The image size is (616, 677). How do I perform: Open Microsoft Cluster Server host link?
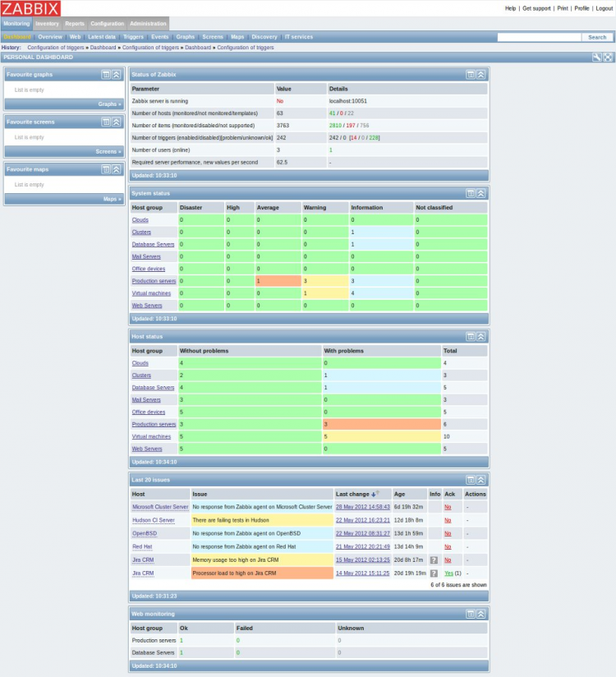(x=160, y=507)
